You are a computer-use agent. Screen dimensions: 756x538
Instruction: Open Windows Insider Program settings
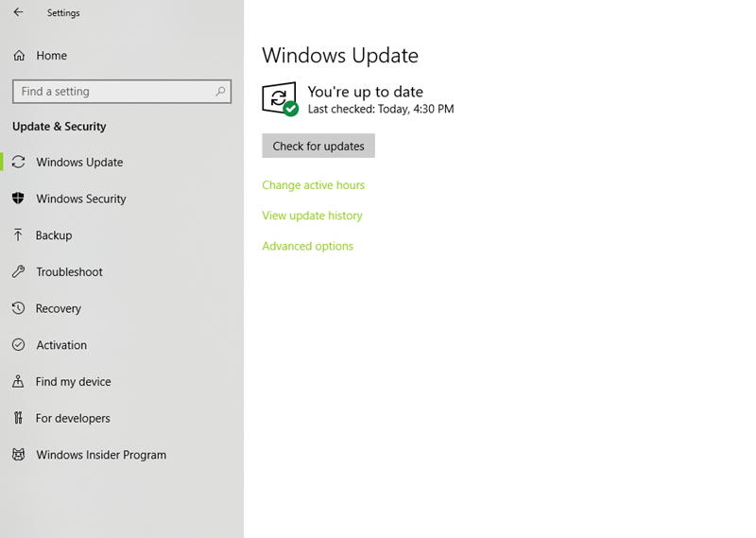[x=122, y=455]
